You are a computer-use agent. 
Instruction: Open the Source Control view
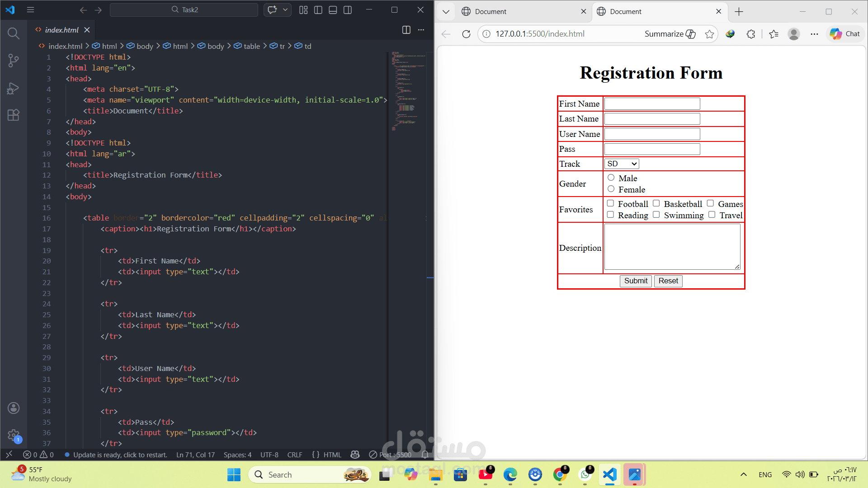coord(14,61)
